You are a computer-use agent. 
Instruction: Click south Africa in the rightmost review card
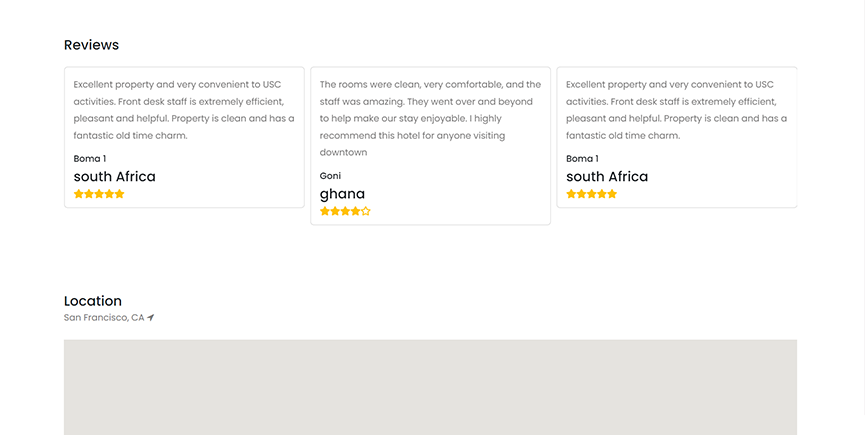tap(607, 177)
